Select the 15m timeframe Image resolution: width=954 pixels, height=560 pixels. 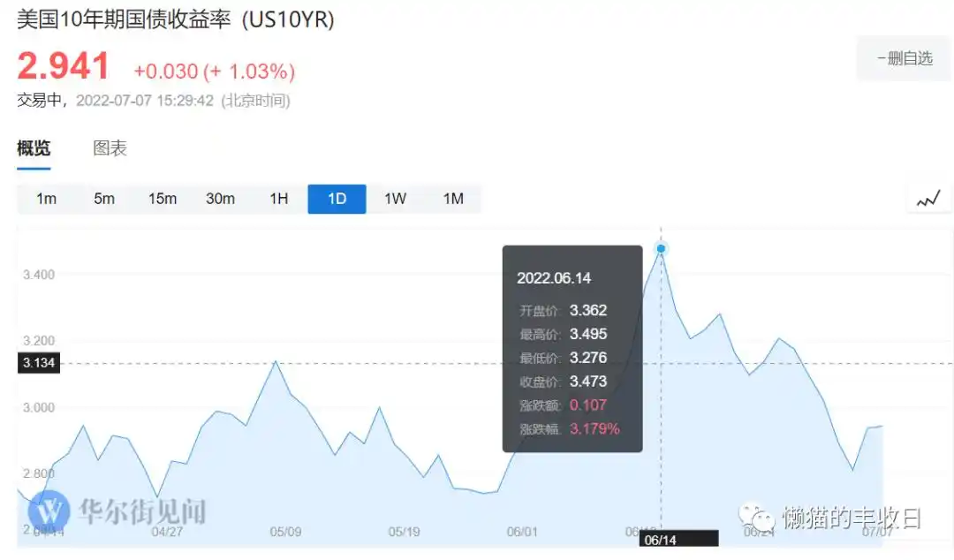pos(163,199)
